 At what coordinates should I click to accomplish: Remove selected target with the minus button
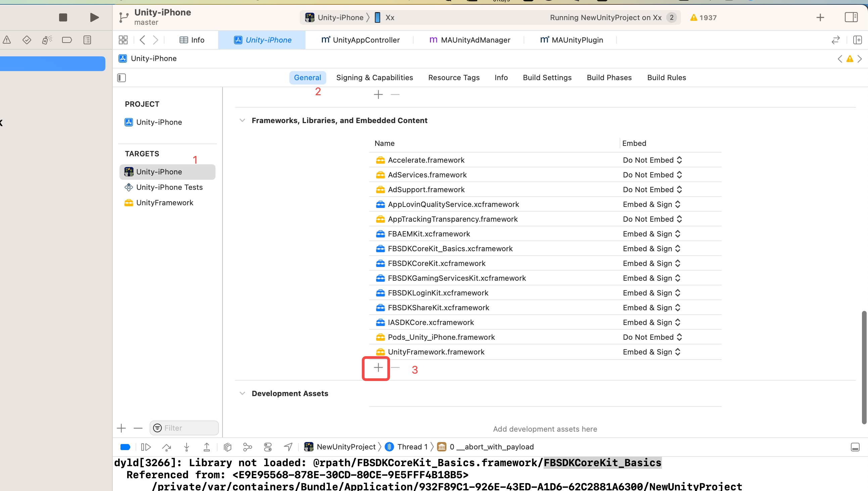coord(138,428)
